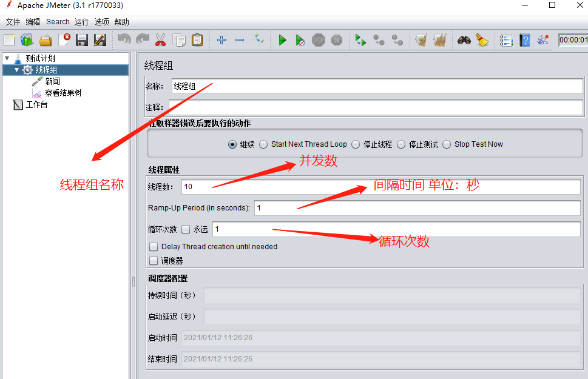This screenshot has width=588, height=379.
Task: Select the 停止测试 radio button
Action: pyautogui.click(x=401, y=144)
